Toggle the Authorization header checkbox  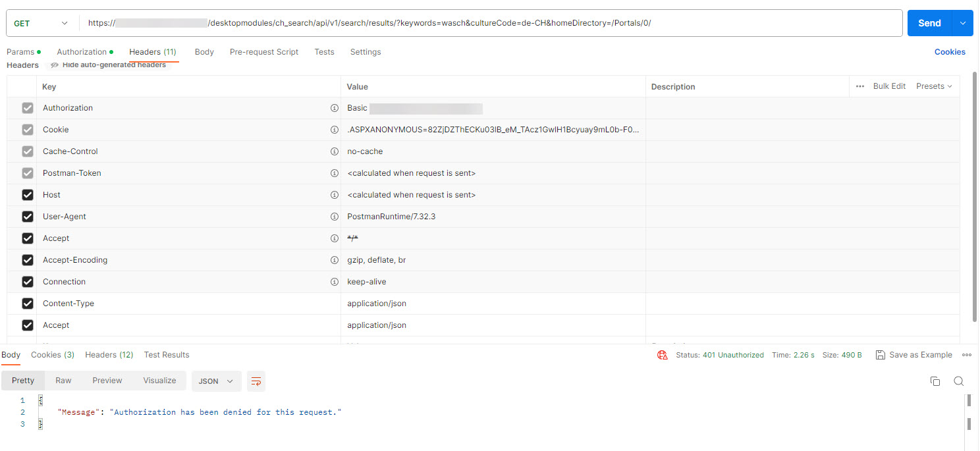click(28, 108)
